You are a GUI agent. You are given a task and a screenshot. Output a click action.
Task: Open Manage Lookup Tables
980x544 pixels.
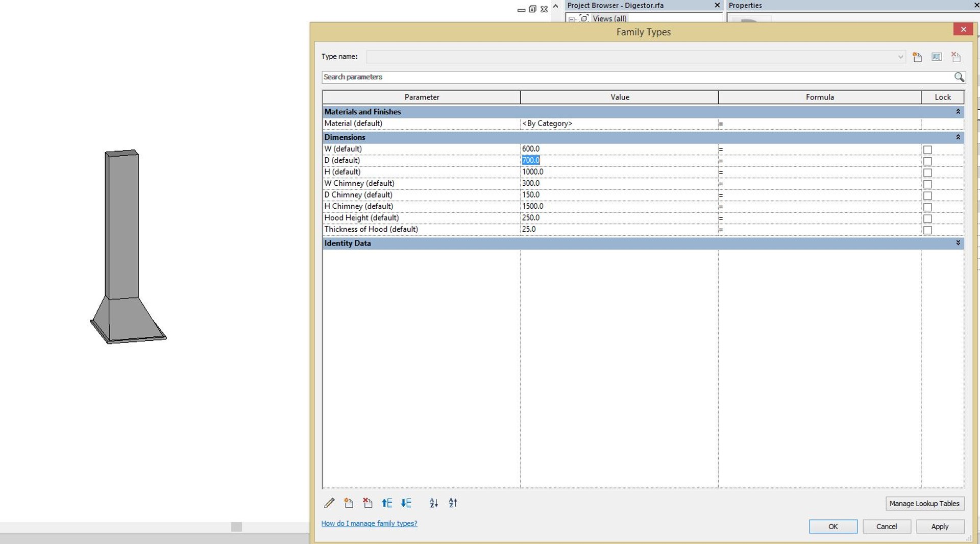tap(924, 504)
